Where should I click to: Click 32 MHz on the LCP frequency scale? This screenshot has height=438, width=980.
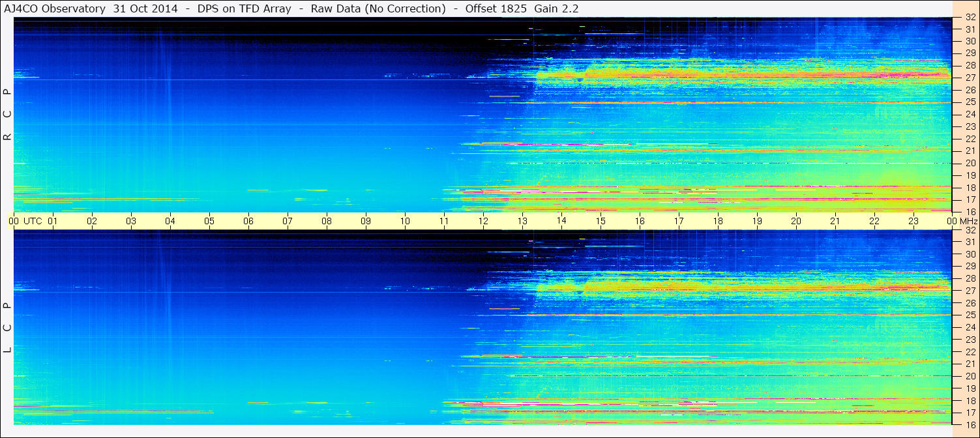pos(970,230)
